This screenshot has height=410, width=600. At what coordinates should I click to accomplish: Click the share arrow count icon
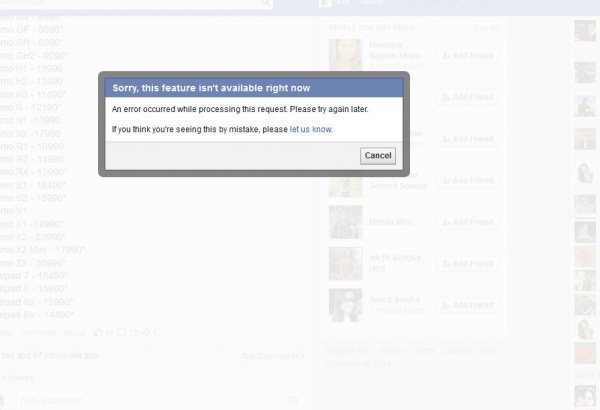point(145,332)
